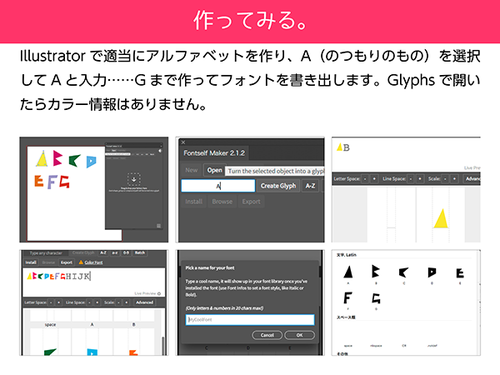Click the a-z button beside 0-9
Viewport: 500px width, 375px height.
tap(115, 253)
